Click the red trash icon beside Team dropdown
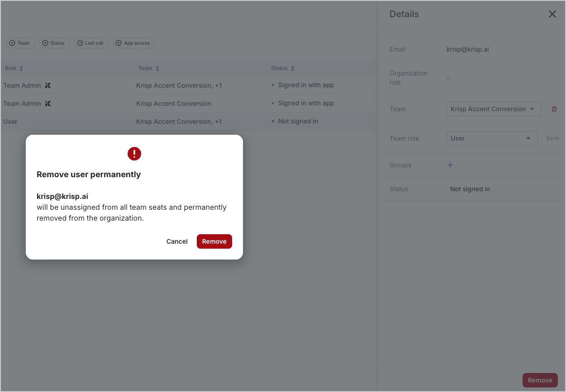 point(554,109)
